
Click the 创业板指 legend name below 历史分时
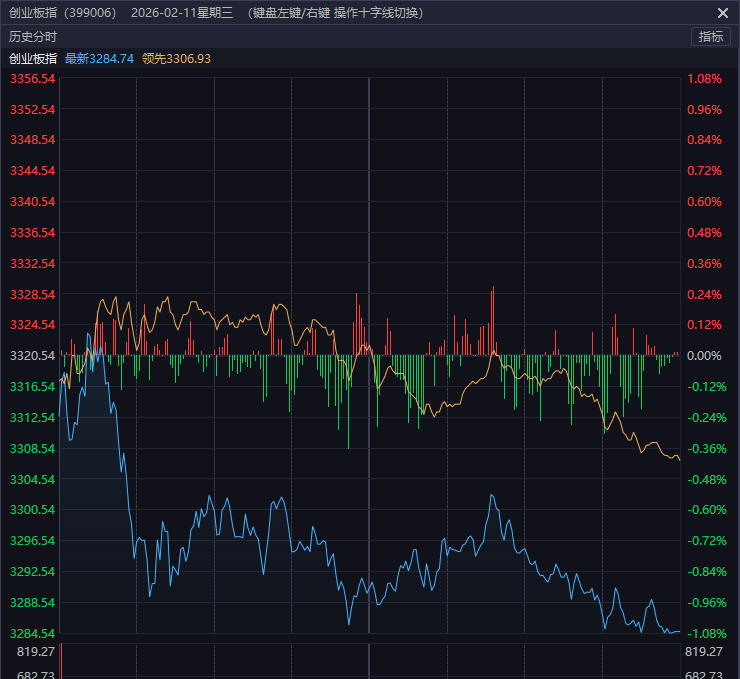(33, 59)
